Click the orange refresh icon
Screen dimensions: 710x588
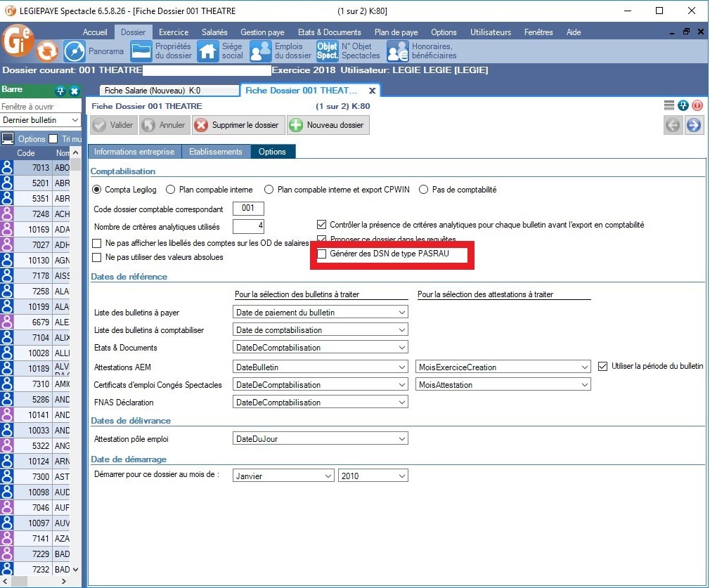[47, 51]
